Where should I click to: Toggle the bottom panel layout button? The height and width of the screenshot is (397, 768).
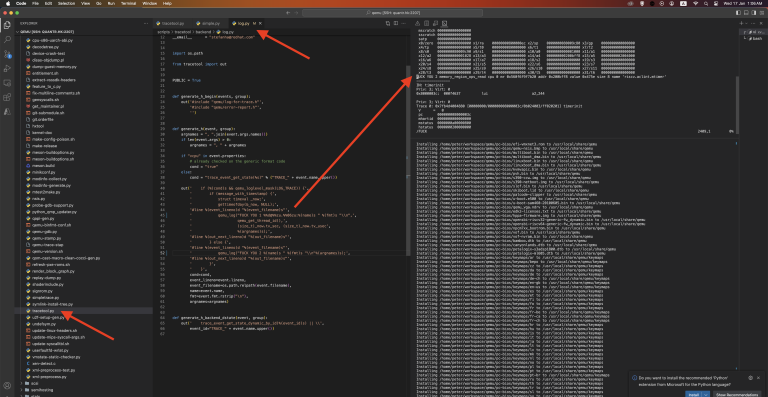coord(747,13)
